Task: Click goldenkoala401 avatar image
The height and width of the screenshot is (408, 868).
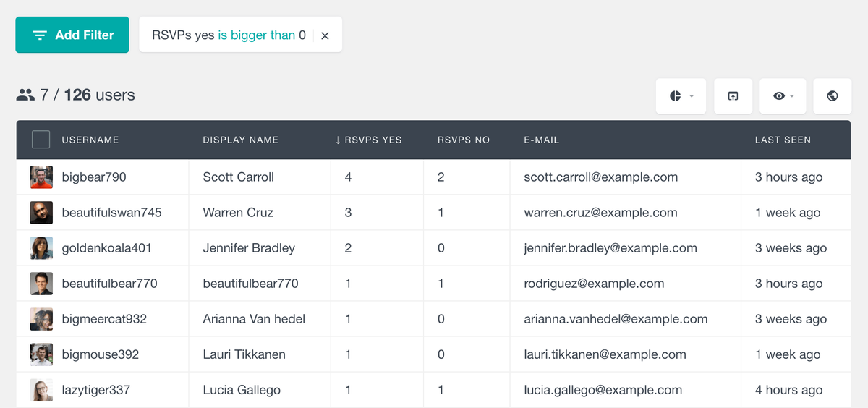Action: click(41, 248)
